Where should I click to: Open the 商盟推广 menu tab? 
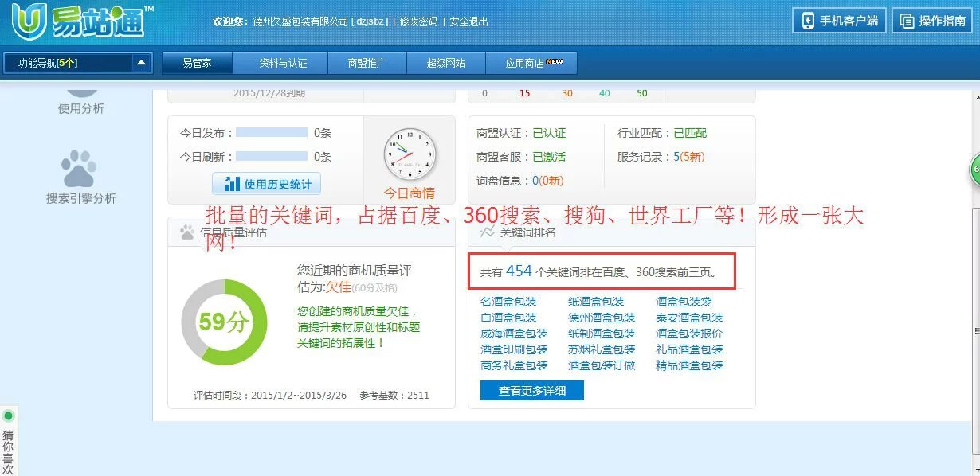click(x=367, y=63)
